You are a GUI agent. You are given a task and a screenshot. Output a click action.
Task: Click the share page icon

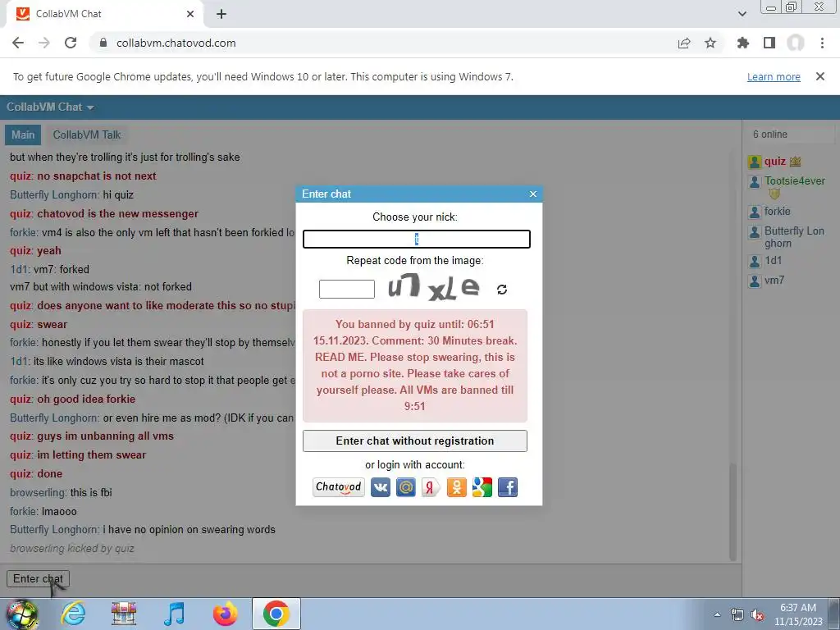(x=684, y=43)
